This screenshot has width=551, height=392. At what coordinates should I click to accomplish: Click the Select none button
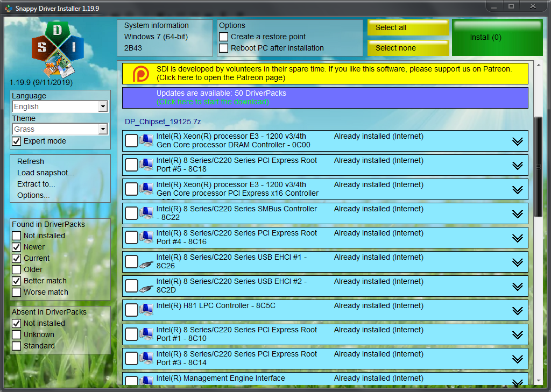408,48
